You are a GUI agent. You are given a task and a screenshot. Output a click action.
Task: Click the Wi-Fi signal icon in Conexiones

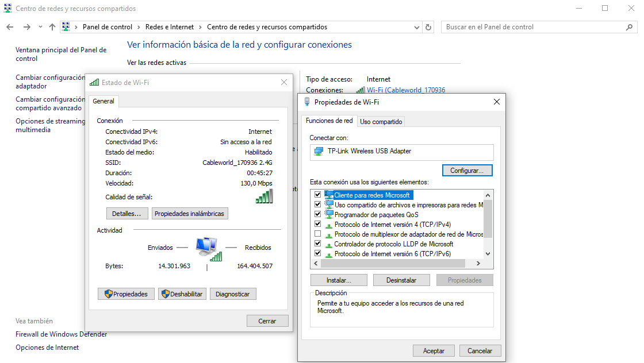361,90
